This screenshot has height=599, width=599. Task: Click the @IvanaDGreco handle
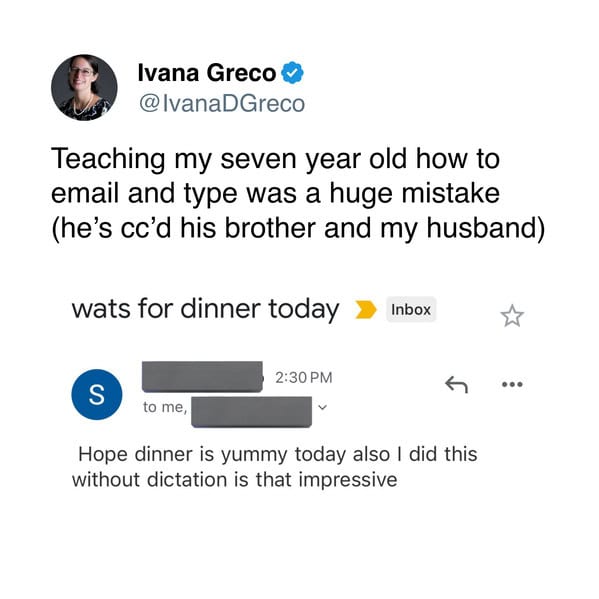[x=222, y=103]
